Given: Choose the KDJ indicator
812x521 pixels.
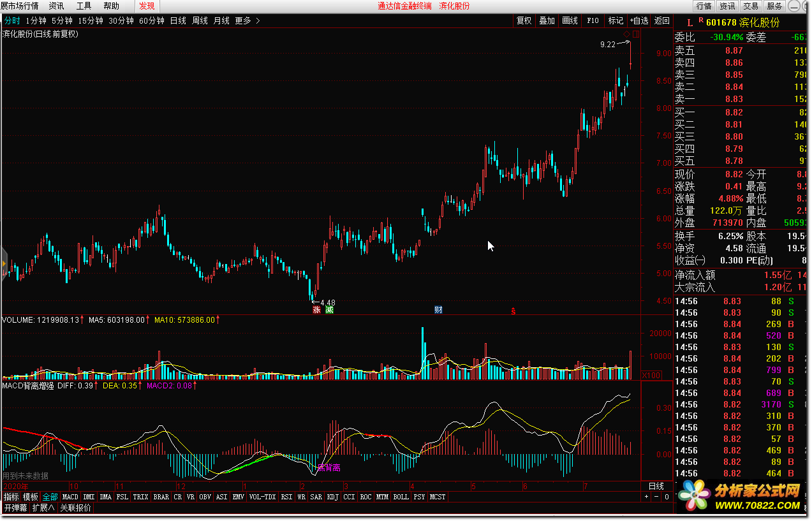Looking at the screenshot, I should 332,497.
